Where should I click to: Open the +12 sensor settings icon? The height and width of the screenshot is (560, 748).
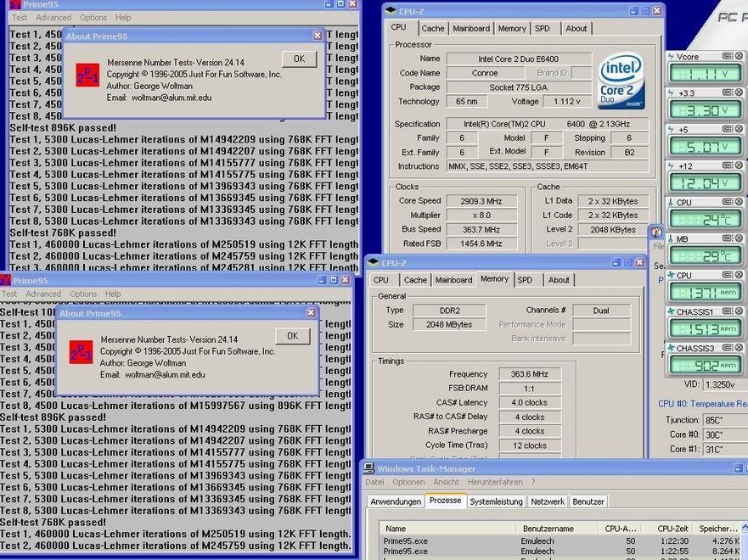tap(728, 165)
